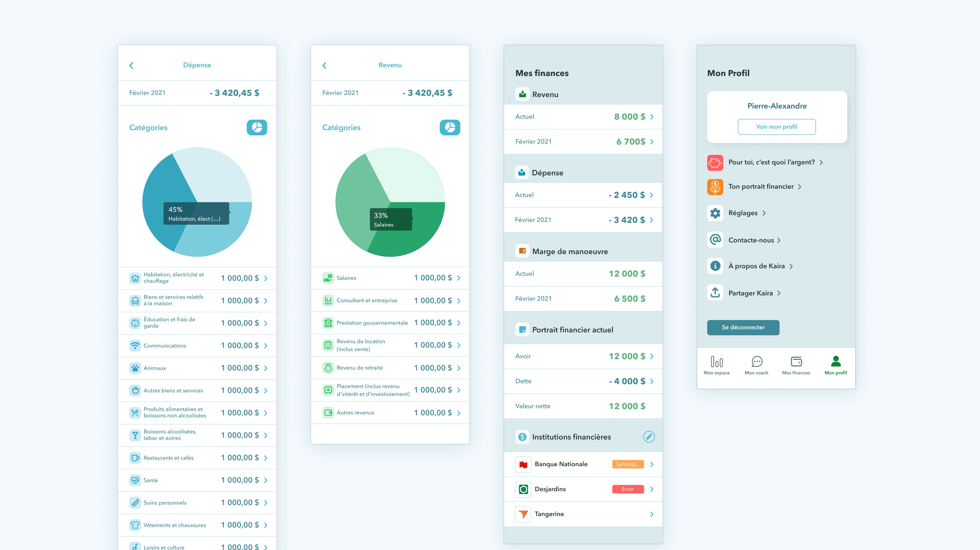
Task: Open Réglages gear icon
Action: [x=715, y=213]
